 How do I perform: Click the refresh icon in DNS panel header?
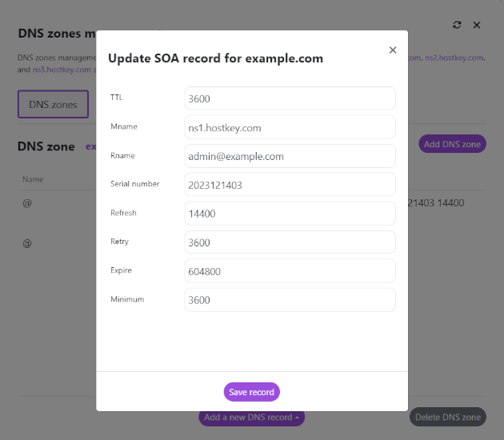tap(457, 25)
